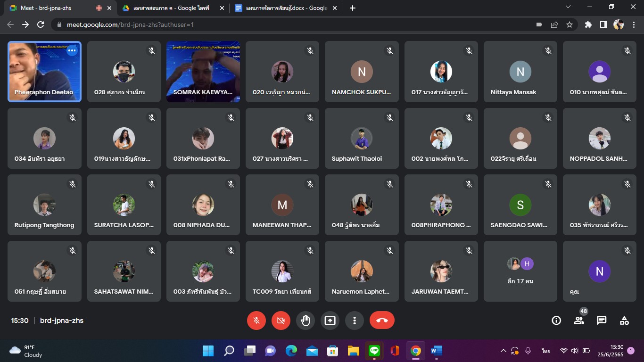644x362 pixels.
Task: Open Microsoft Edge from taskbar
Action: (291, 351)
